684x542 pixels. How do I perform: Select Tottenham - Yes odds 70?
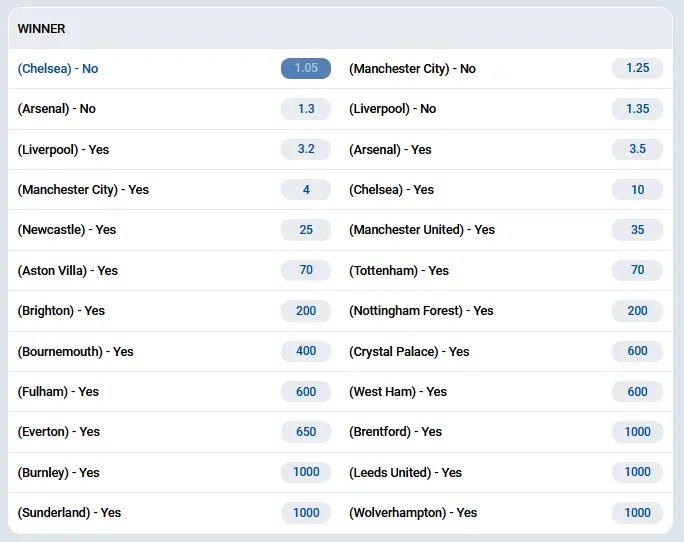click(x=637, y=270)
